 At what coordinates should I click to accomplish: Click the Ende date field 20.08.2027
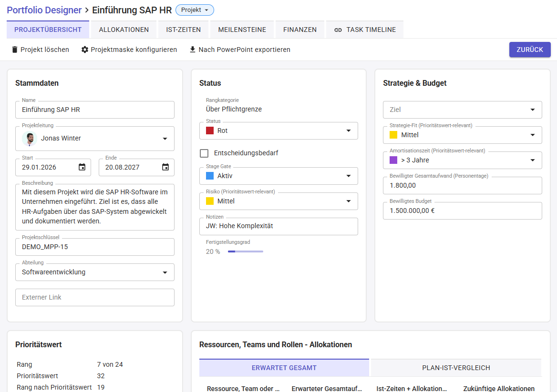click(x=136, y=167)
